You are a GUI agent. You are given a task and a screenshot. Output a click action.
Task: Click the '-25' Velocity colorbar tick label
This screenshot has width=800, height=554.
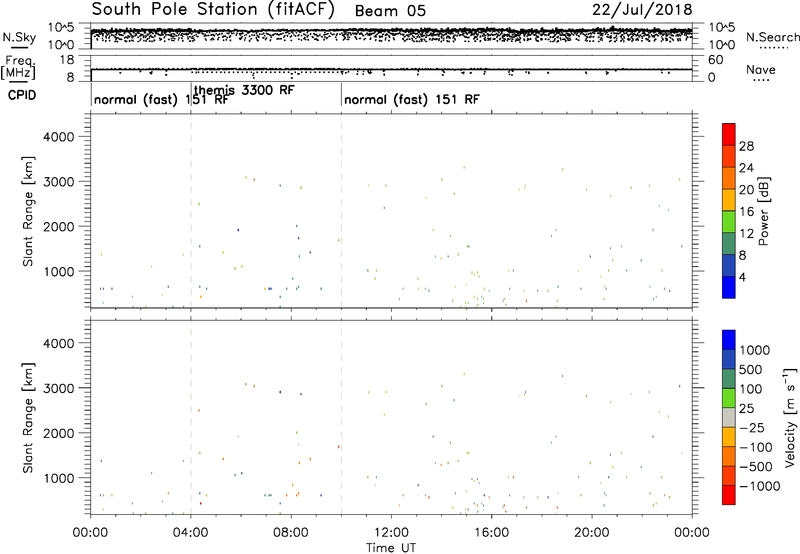pyautogui.click(x=752, y=428)
